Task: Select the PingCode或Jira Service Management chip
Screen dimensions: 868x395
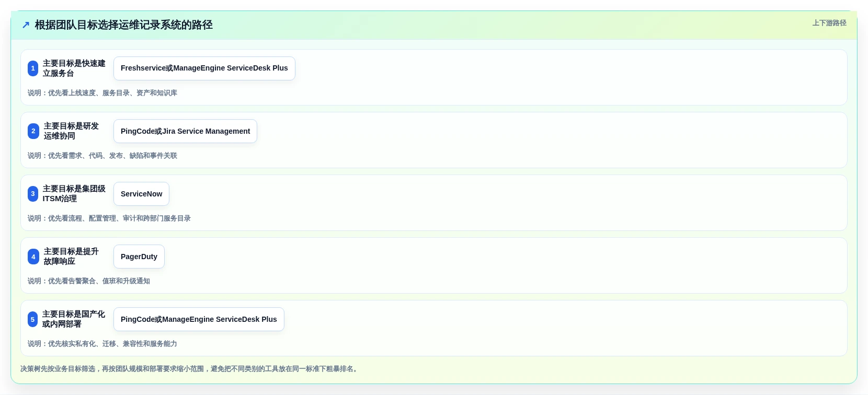Action: [x=185, y=131]
